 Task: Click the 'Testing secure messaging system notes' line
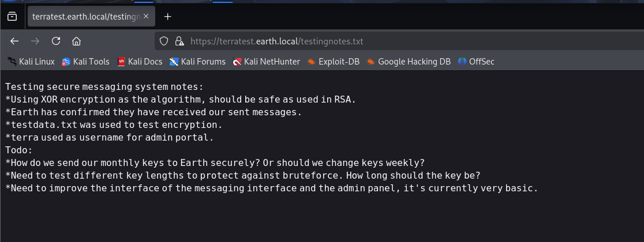(x=104, y=87)
